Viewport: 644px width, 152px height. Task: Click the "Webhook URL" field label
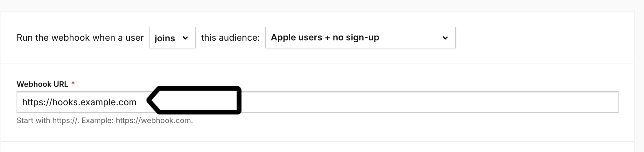42,84
